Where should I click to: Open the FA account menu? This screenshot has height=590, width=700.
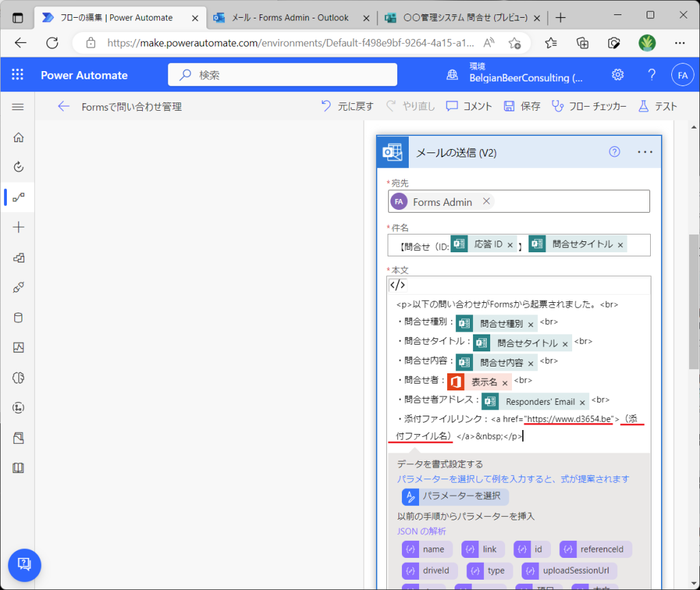683,75
